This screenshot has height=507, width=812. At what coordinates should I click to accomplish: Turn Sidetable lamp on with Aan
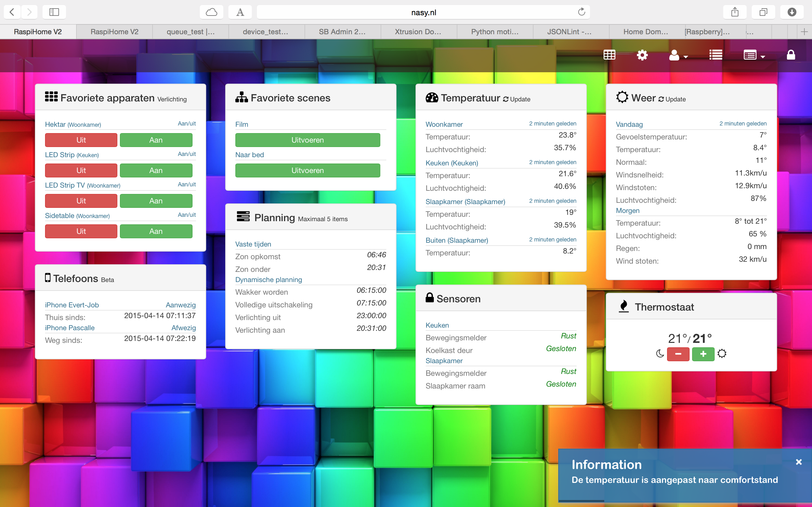click(x=156, y=231)
